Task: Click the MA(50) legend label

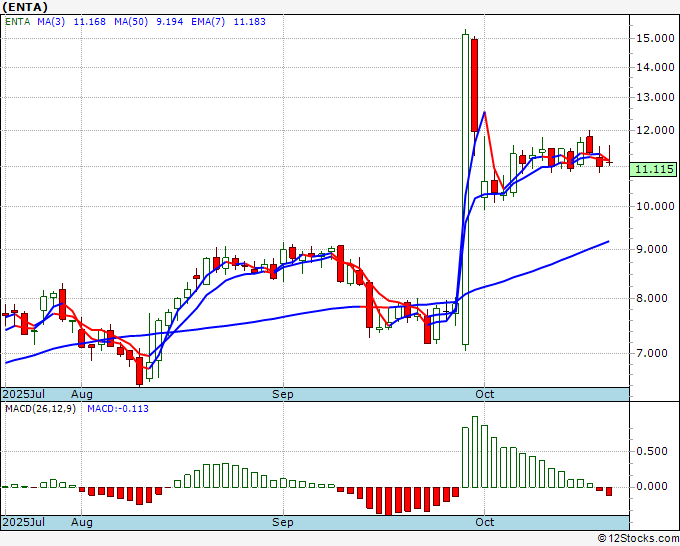Action: (x=131, y=22)
